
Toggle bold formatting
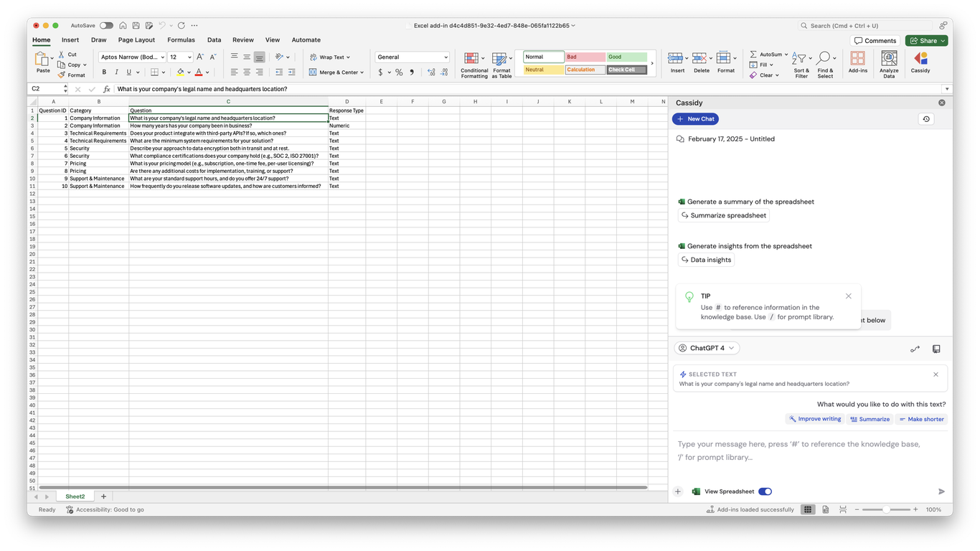104,72
